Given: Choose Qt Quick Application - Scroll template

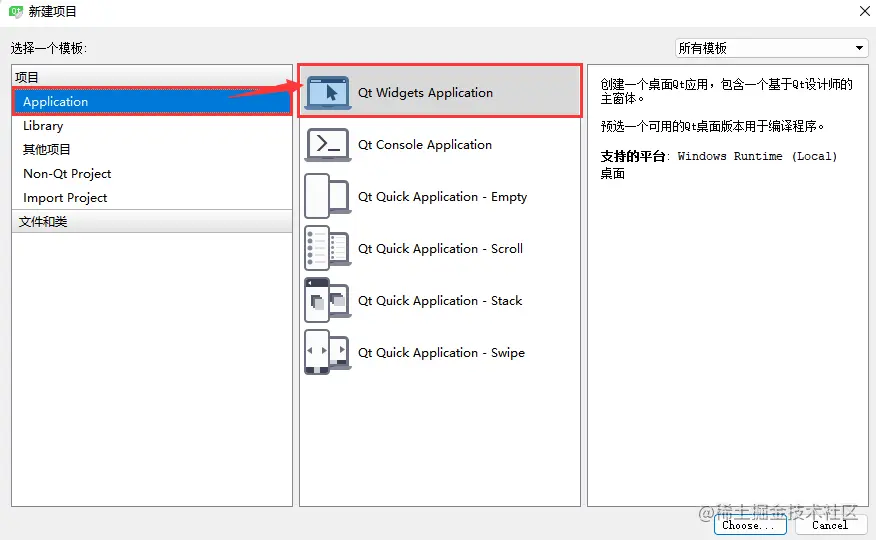Looking at the screenshot, I should tap(440, 249).
